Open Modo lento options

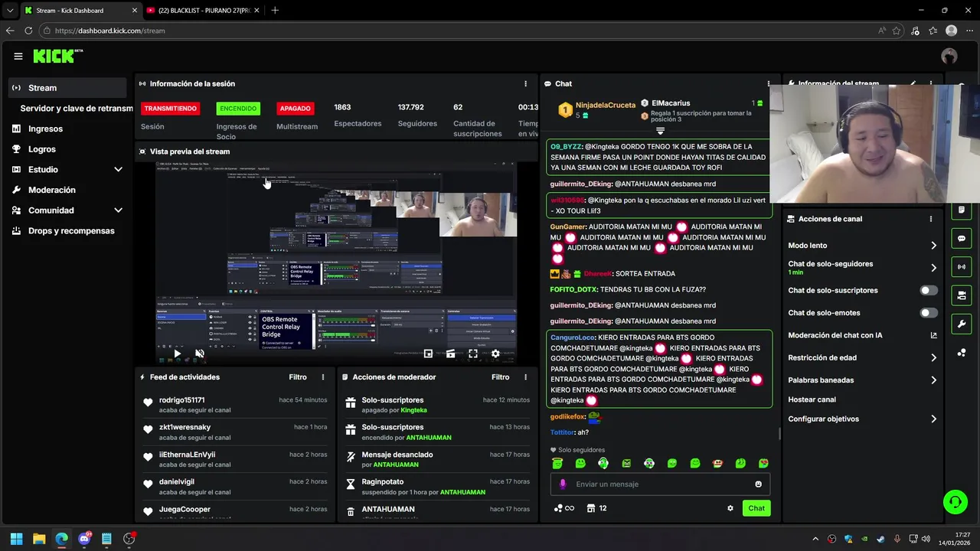click(x=862, y=246)
